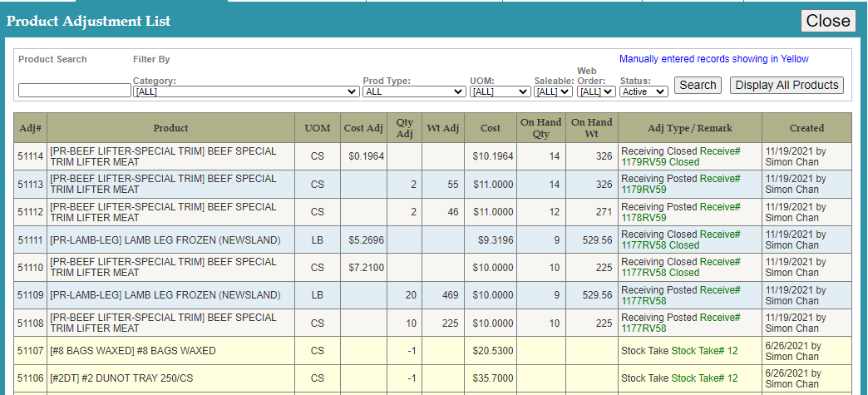Click the Adj Type / Remark column header
This screenshot has width=868, height=395.
pyautogui.click(x=690, y=128)
